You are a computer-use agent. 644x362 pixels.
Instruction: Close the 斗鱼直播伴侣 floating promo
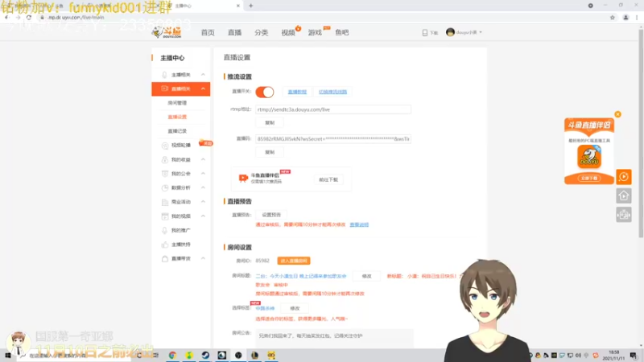point(617,114)
